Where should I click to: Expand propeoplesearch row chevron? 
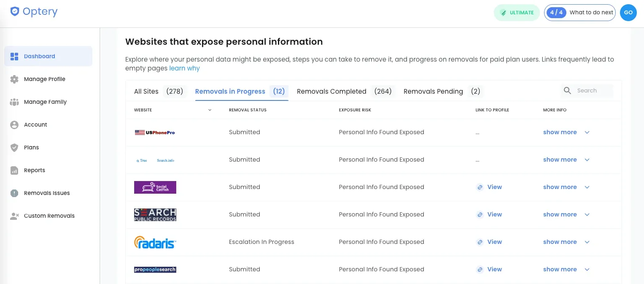pyautogui.click(x=587, y=270)
